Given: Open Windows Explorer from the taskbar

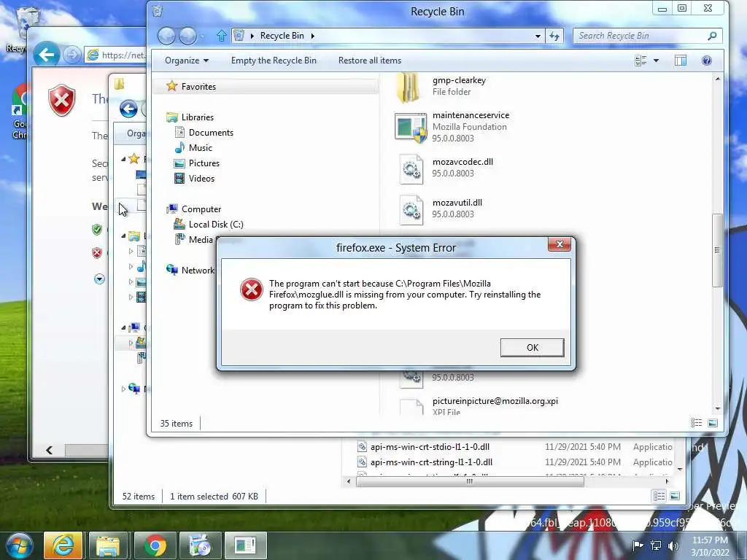Looking at the screenshot, I should (108, 545).
